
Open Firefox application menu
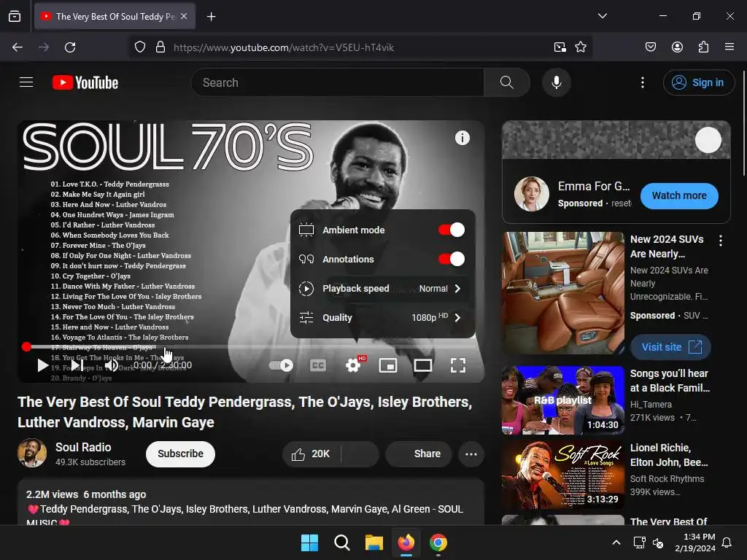point(729,47)
